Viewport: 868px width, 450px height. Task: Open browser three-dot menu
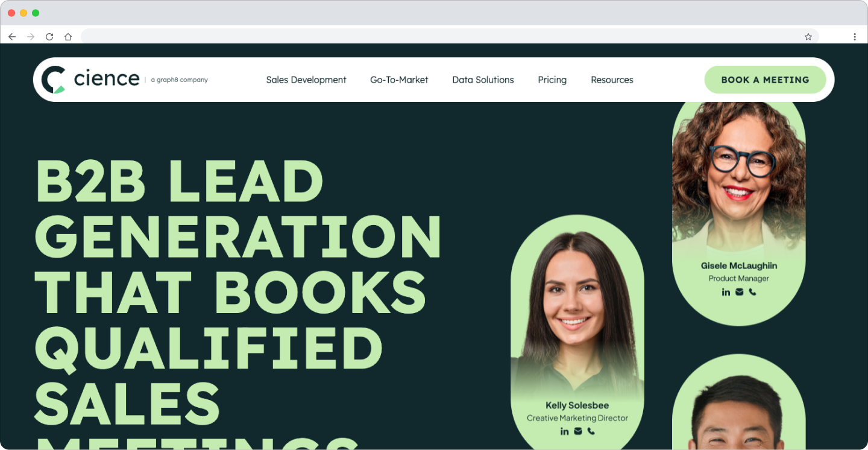click(x=855, y=37)
